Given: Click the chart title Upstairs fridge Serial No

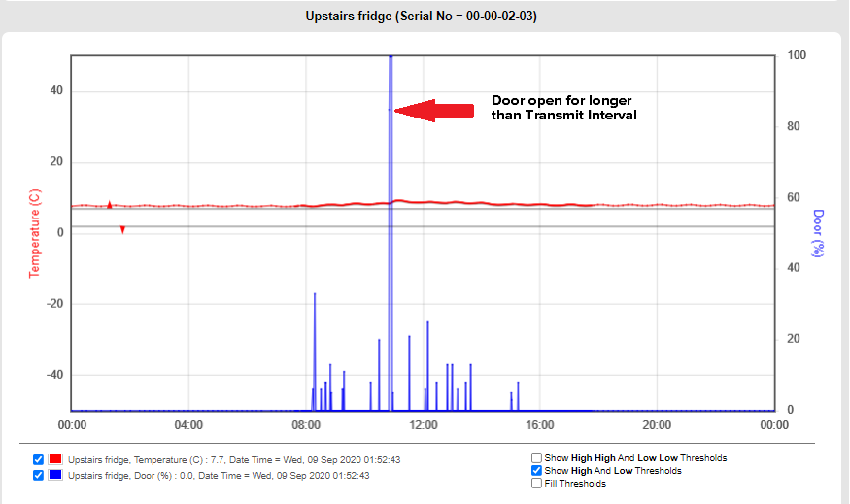Looking at the screenshot, I should pyautogui.click(x=425, y=16).
